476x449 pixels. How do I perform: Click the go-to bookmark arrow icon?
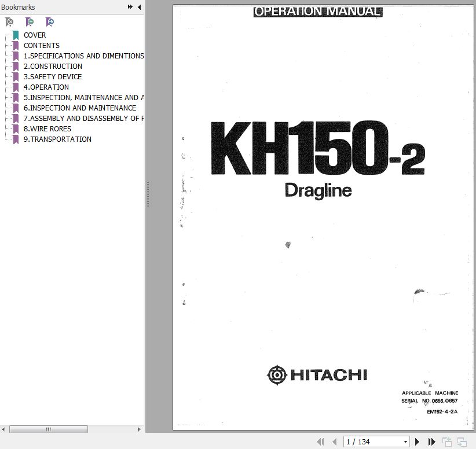(x=50, y=22)
